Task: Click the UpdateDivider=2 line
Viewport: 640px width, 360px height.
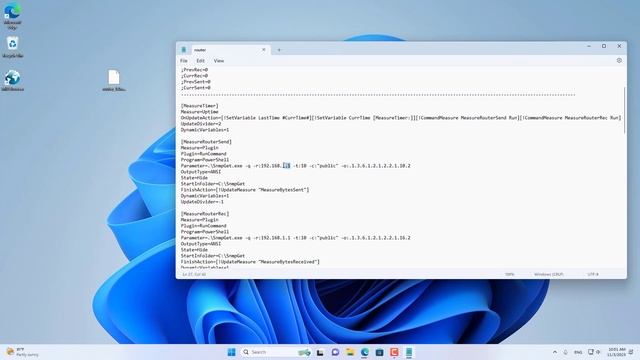Action: (201, 124)
